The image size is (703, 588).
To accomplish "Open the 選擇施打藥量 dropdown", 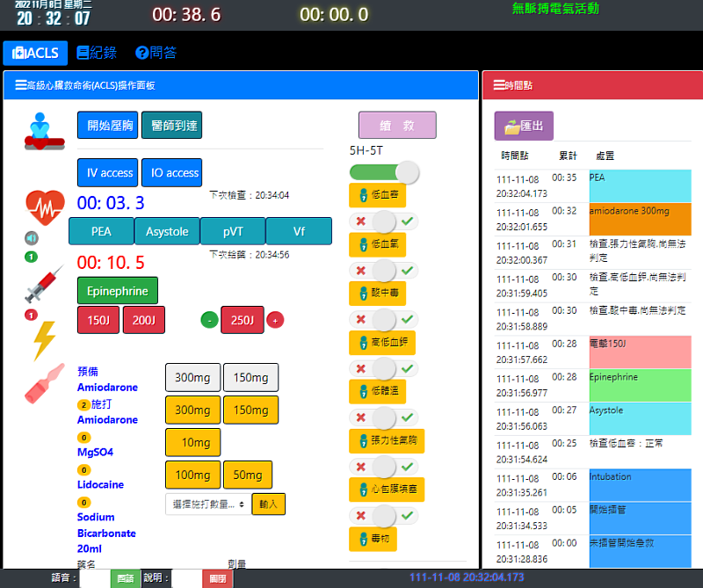I will click(x=208, y=504).
